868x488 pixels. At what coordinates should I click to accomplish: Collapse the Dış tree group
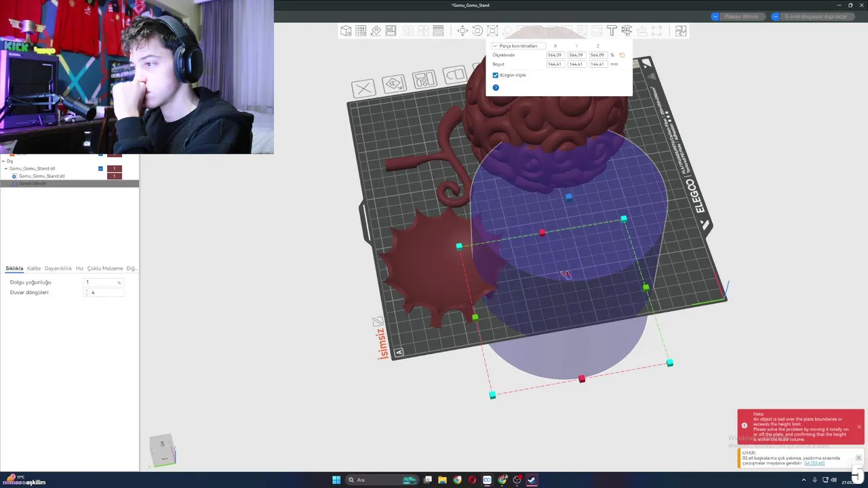pyautogui.click(x=3, y=161)
